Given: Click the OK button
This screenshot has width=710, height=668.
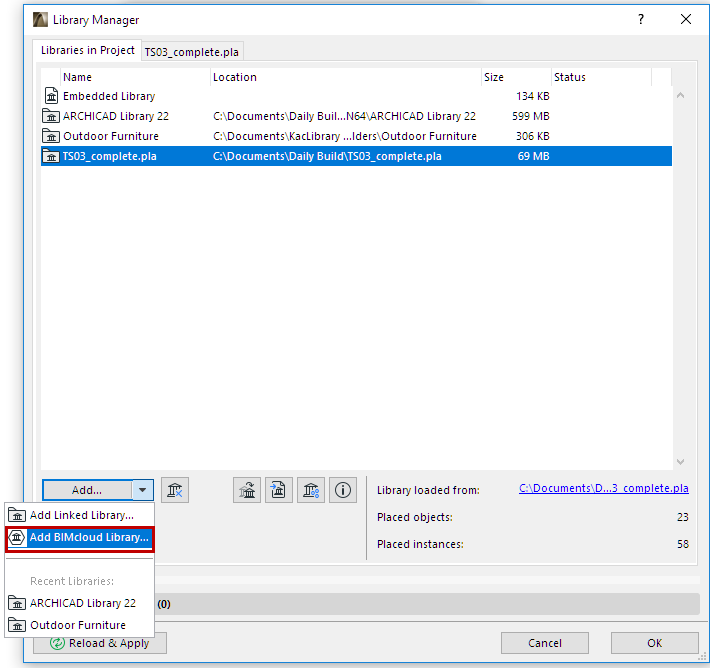Looking at the screenshot, I should click(654, 643).
